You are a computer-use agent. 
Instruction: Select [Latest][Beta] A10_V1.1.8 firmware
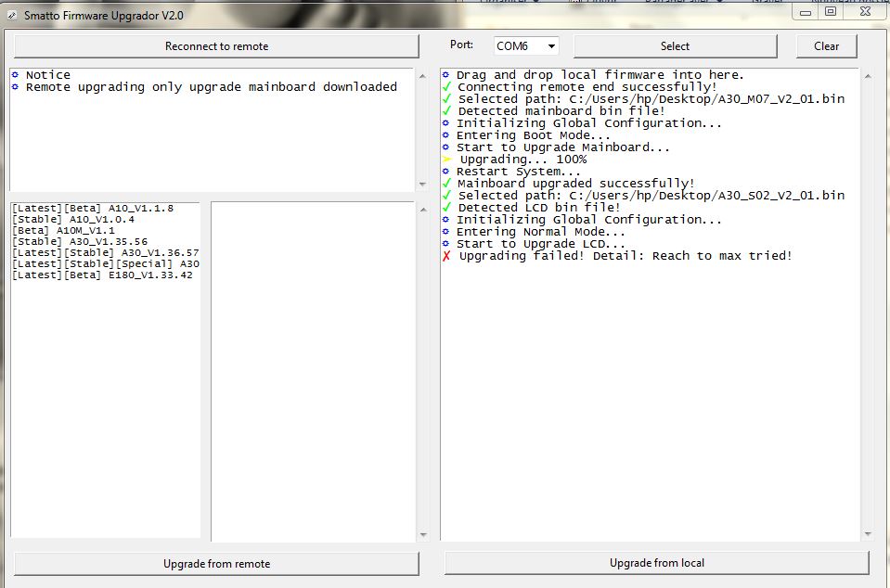click(x=93, y=208)
